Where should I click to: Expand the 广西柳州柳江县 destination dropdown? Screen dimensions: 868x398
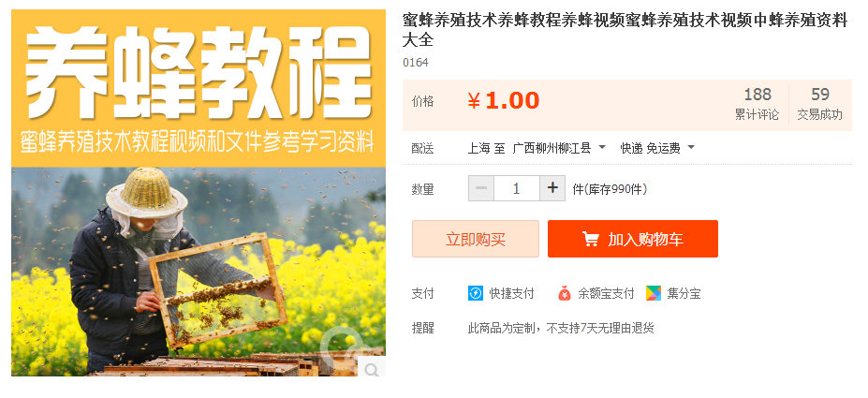point(559,148)
